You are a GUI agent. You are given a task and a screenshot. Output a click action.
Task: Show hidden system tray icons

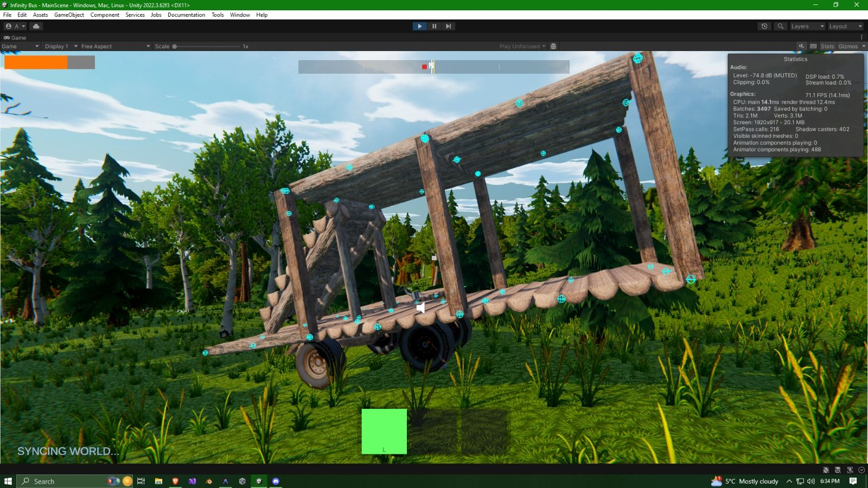click(789, 481)
